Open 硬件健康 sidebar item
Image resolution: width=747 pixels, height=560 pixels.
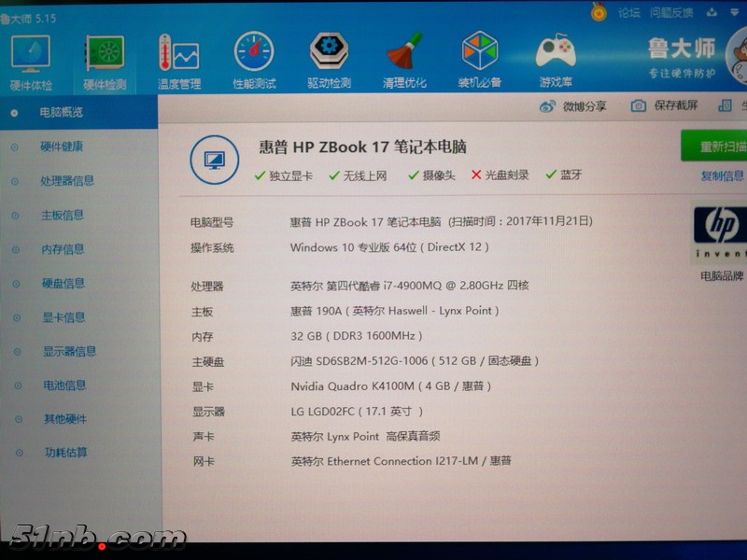(63, 147)
